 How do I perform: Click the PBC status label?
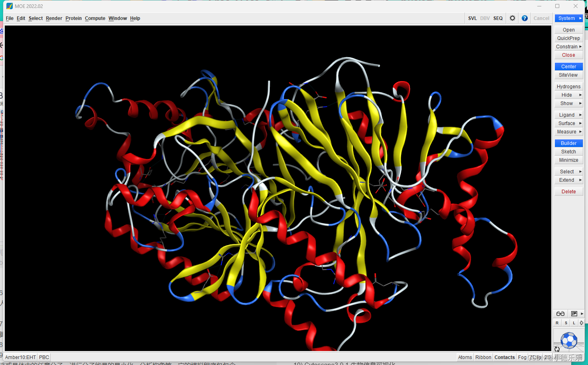coord(44,357)
